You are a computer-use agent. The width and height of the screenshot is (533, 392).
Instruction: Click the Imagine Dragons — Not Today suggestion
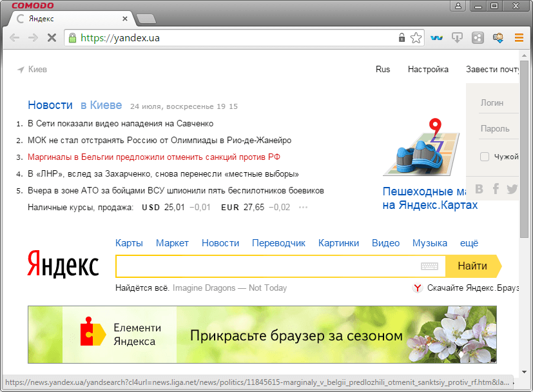tap(230, 288)
